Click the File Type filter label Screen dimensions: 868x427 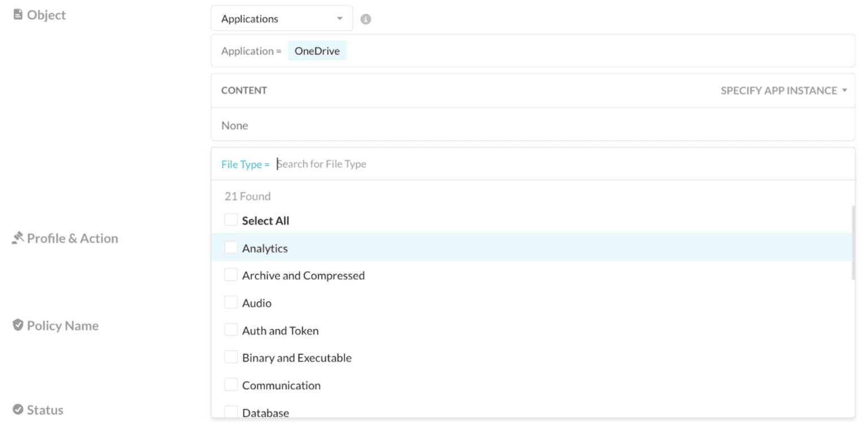pyautogui.click(x=245, y=164)
